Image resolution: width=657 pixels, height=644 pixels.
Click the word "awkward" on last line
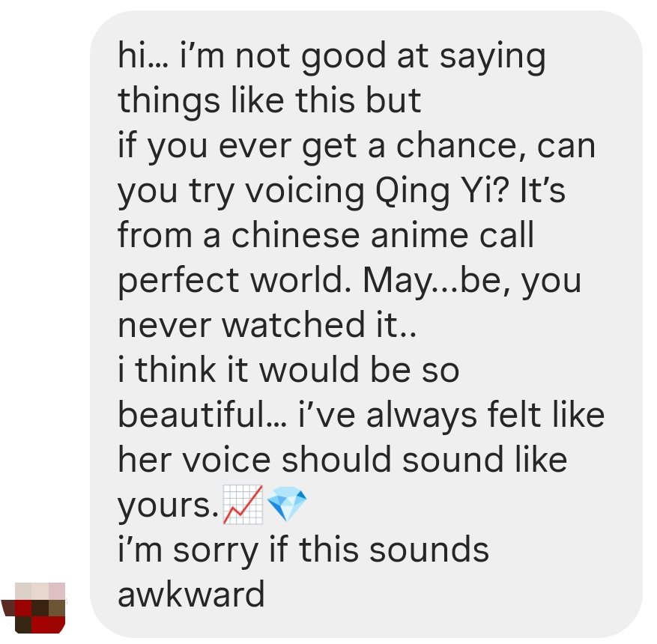pos(191,594)
